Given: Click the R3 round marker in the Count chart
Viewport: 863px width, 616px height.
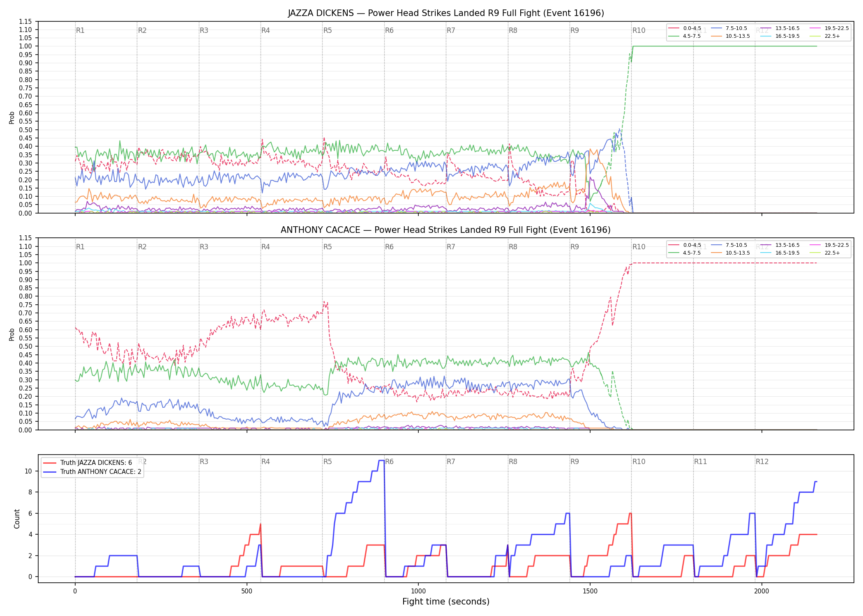Looking at the screenshot, I should 204,462.
